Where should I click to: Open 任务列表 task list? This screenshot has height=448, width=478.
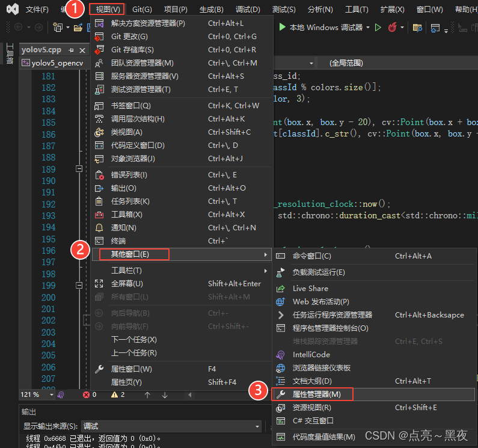point(182,201)
